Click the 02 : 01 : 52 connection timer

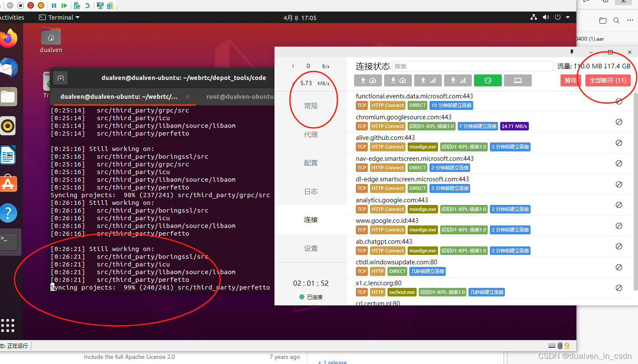pyautogui.click(x=311, y=283)
